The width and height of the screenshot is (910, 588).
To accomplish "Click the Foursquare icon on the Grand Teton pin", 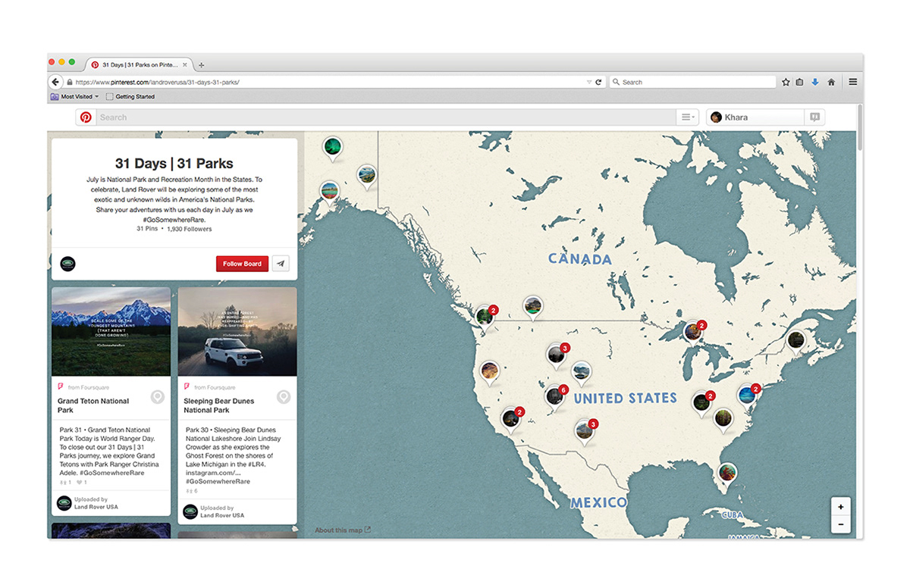I will pos(61,387).
